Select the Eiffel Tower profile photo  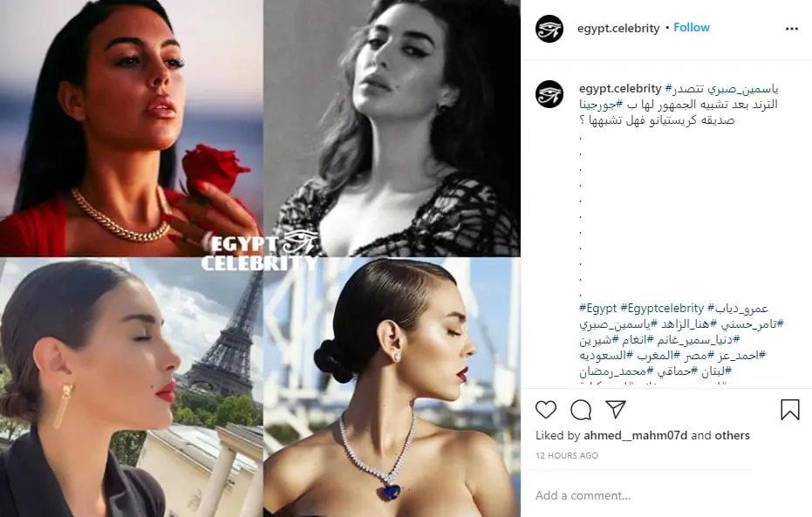[x=131, y=388]
